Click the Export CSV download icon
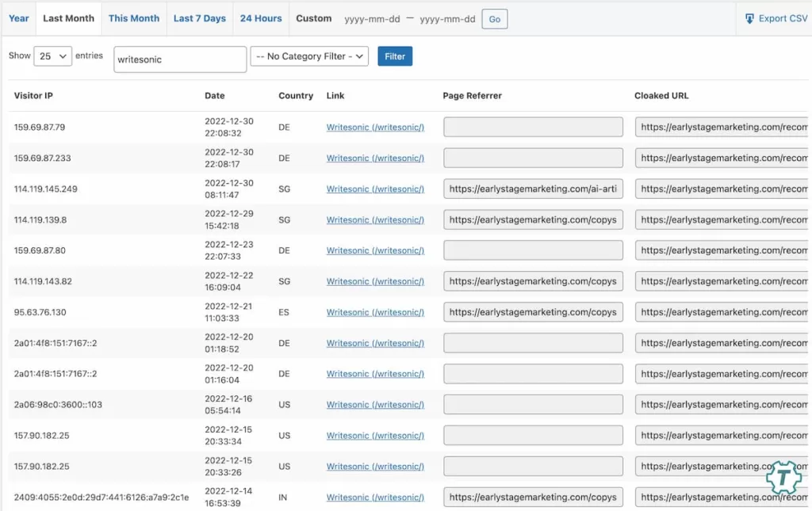 tap(749, 19)
